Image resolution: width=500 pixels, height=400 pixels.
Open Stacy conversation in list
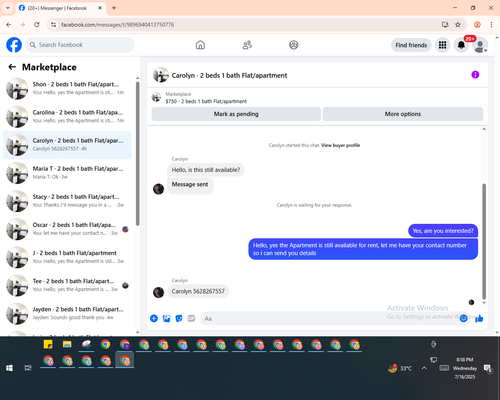[67, 201]
